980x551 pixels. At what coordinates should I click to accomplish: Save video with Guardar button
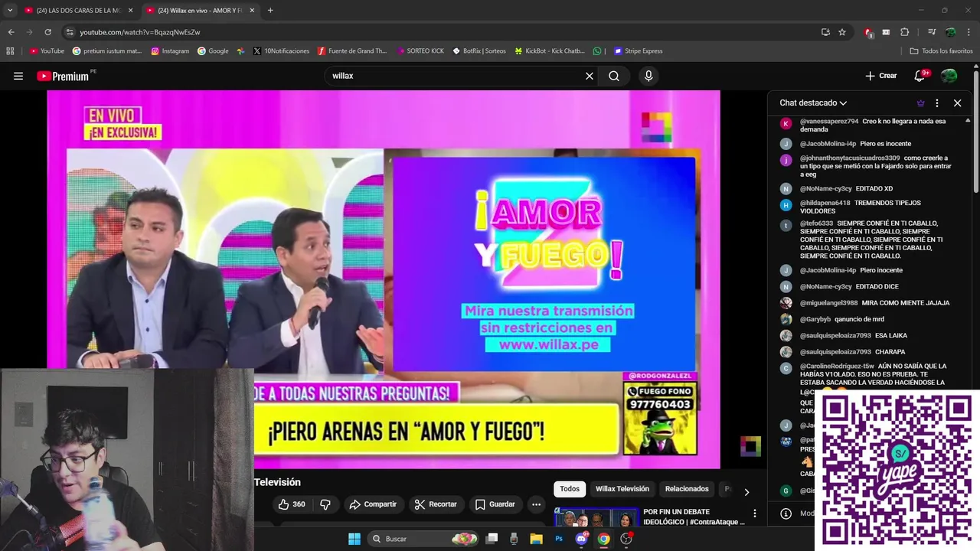point(495,504)
